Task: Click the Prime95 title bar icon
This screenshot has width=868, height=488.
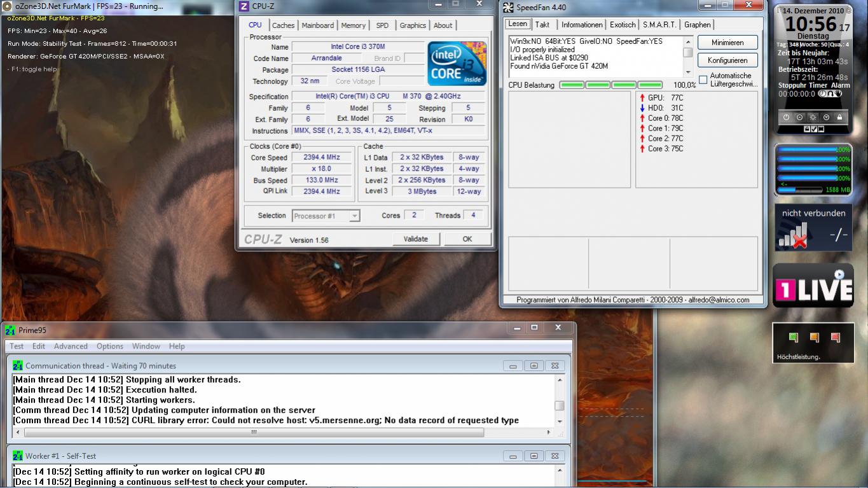Action: tap(10, 330)
